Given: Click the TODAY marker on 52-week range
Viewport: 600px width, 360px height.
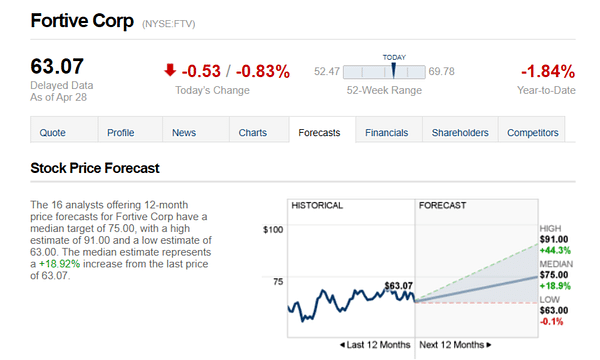Looking at the screenshot, I should [x=393, y=71].
